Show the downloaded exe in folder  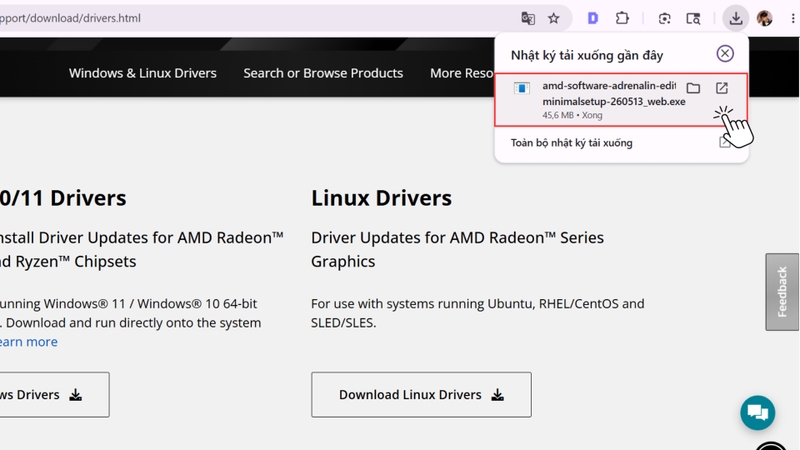pos(693,88)
